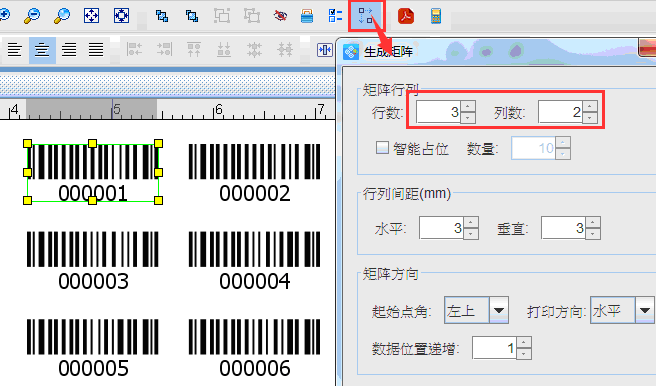Viewport: 656px width, 386px height.
Task: Select align text right
Action: 69,50
